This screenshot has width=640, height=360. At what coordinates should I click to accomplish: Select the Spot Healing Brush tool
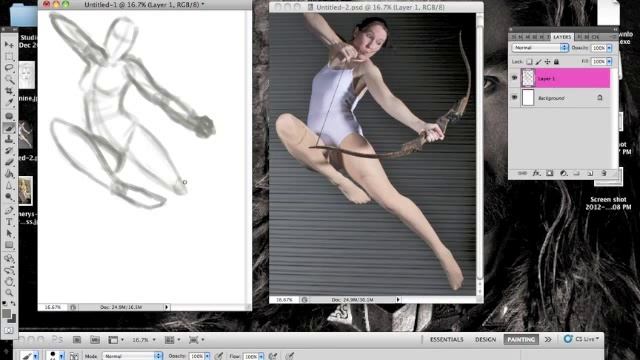pyautogui.click(x=9, y=116)
